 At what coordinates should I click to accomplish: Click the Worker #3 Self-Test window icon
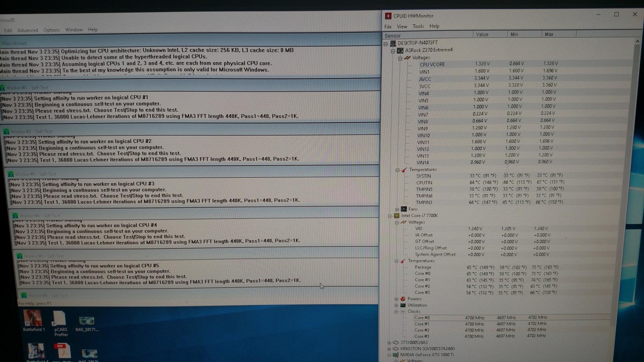(11, 174)
